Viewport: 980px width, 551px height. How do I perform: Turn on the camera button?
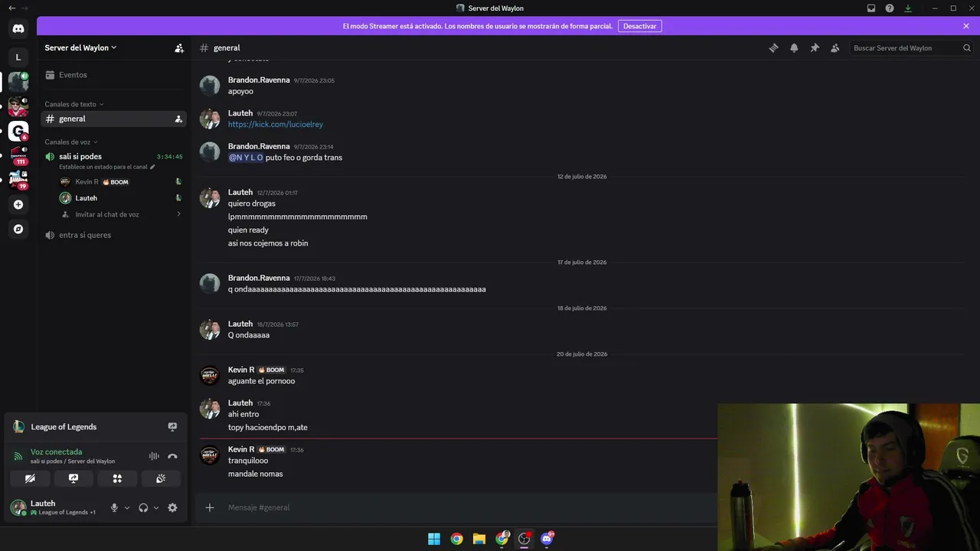(30, 478)
